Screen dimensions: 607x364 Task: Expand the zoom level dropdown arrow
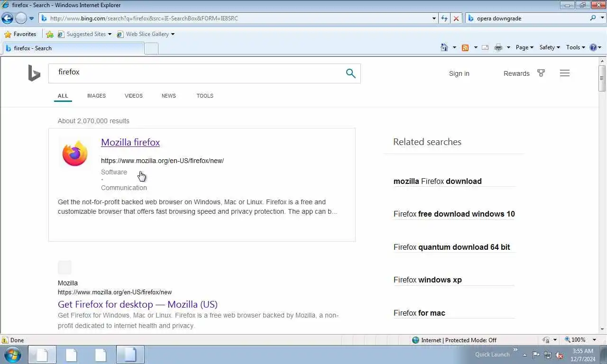point(594,340)
